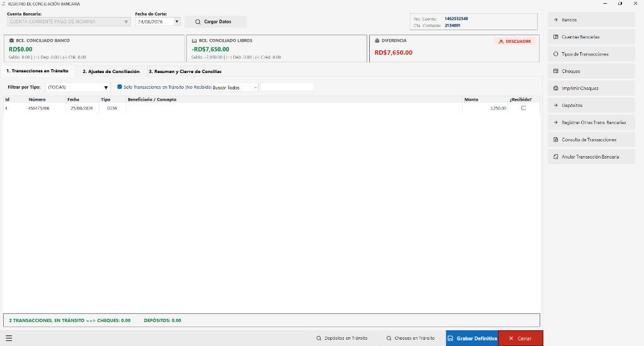The width and height of the screenshot is (644, 346).
Task: Click the red Cerrar button
Action: 520,338
